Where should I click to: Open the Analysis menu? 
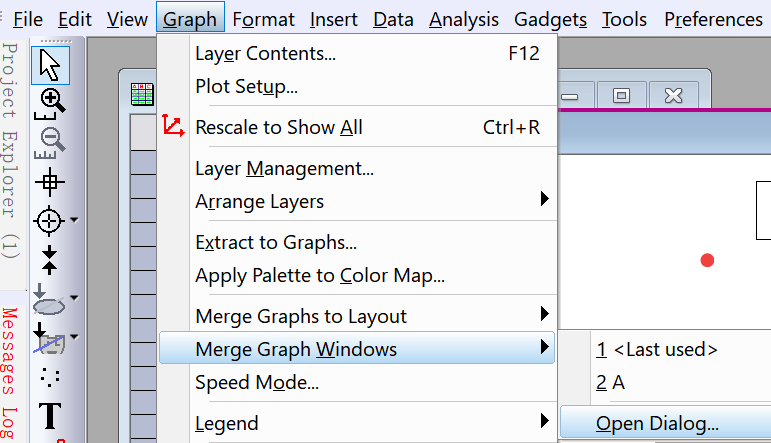tap(464, 19)
